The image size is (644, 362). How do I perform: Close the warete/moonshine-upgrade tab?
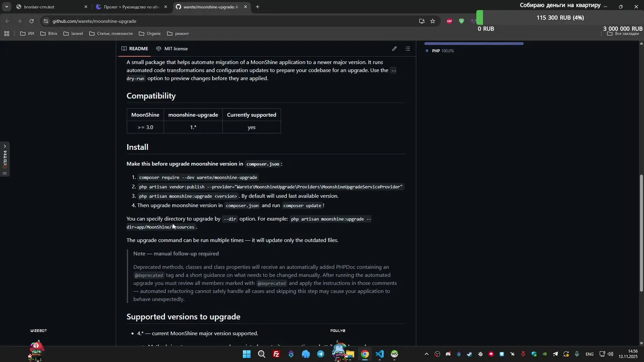pyautogui.click(x=246, y=7)
